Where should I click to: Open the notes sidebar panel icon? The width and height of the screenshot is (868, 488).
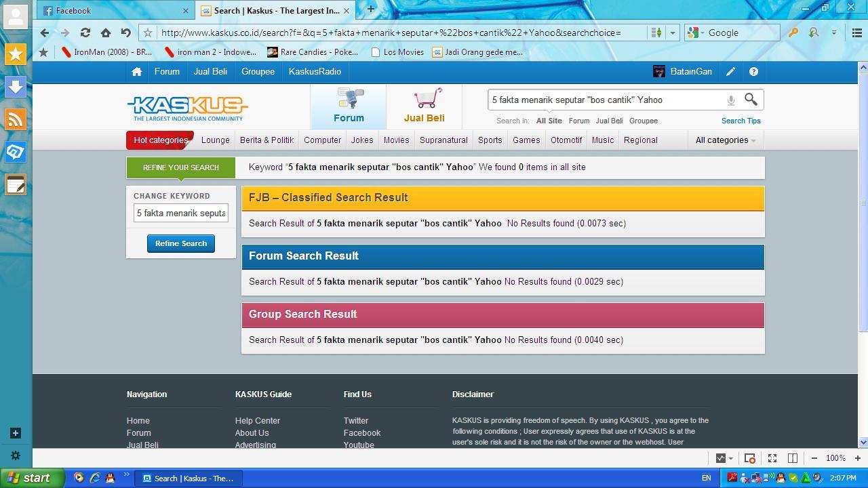(x=16, y=184)
